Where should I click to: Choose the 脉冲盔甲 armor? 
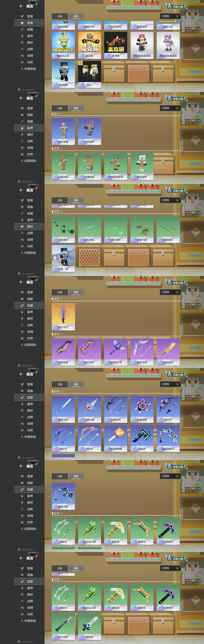pos(142,166)
